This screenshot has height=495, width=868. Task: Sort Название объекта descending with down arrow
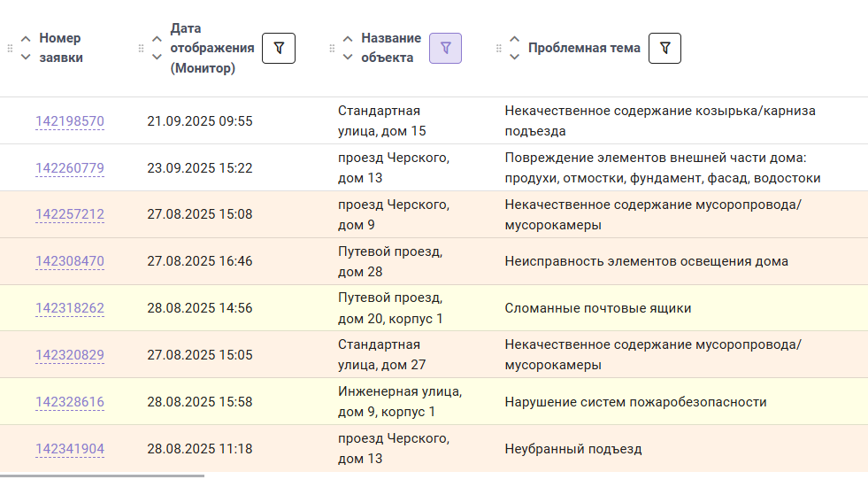pos(348,57)
